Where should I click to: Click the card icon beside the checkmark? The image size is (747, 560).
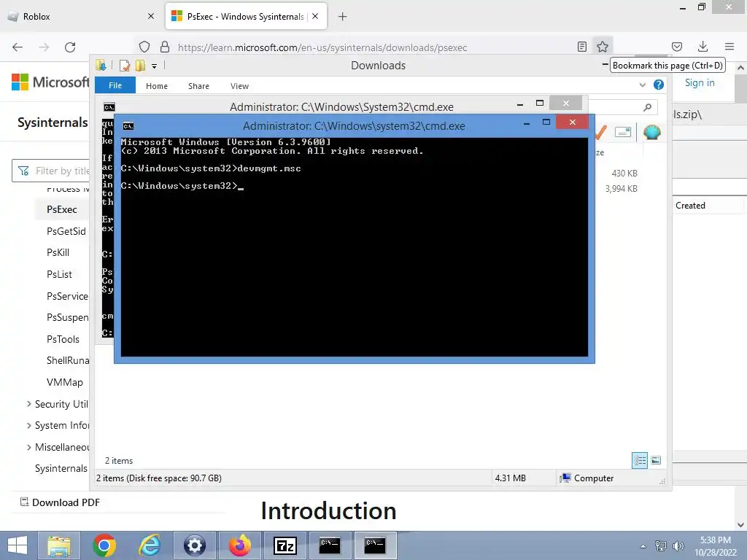pyautogui.click(x=623, y=132)
